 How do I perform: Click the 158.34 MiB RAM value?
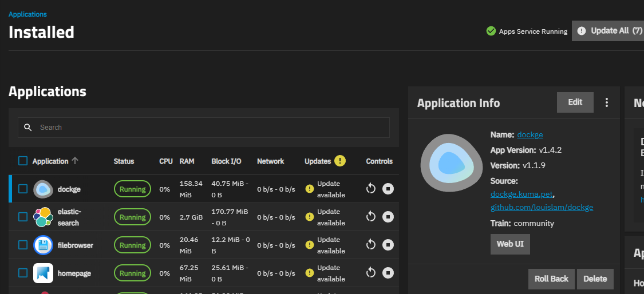click(x=191, y=189)
